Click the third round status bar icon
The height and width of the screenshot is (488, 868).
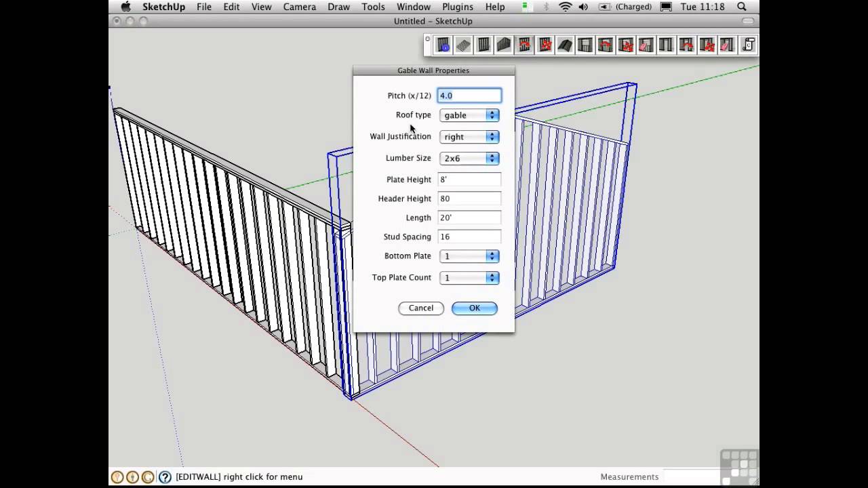(147, 477)
